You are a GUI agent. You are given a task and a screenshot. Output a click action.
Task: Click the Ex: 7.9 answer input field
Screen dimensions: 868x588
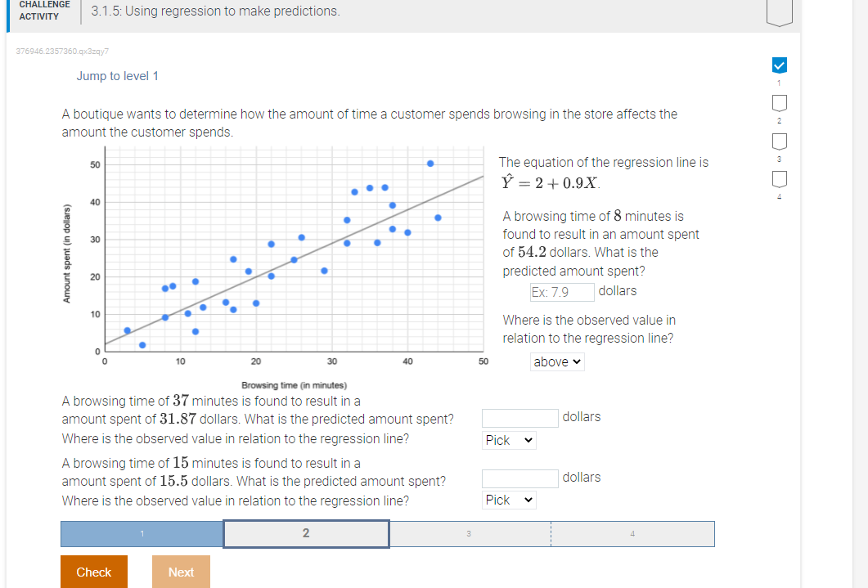[x=561, y=292]
